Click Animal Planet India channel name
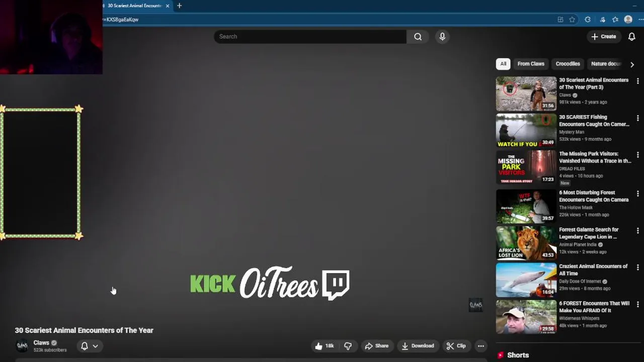The width and height of the screenshot is (644, 362). coord(578,245)
